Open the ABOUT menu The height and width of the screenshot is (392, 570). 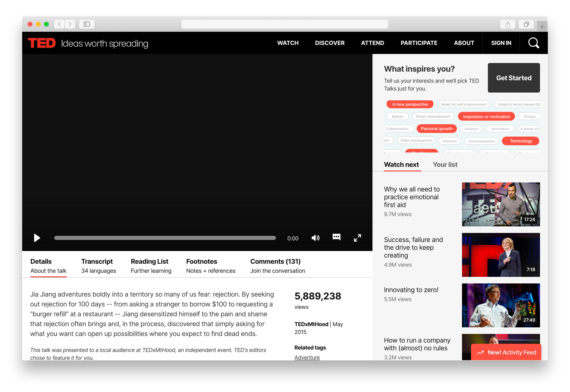click(x=464, y=43)
